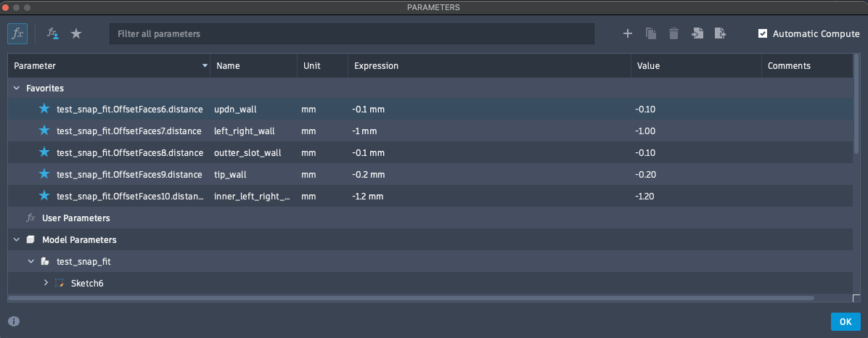The image size is (868, 338).
Task: Collapse the Model Parameters group
Action: [17, 239]
